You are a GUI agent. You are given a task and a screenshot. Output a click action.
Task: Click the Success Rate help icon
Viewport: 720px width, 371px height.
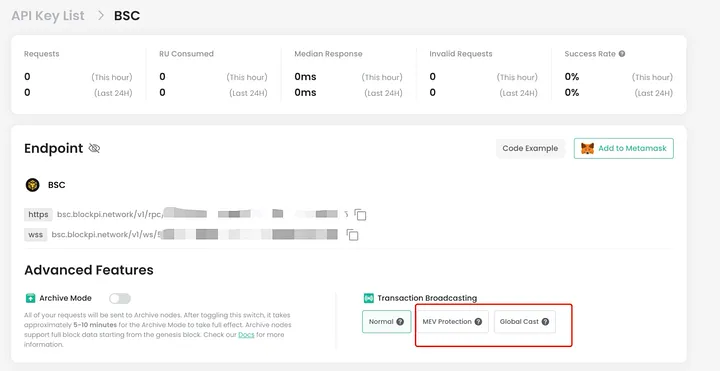coord(622,54)
